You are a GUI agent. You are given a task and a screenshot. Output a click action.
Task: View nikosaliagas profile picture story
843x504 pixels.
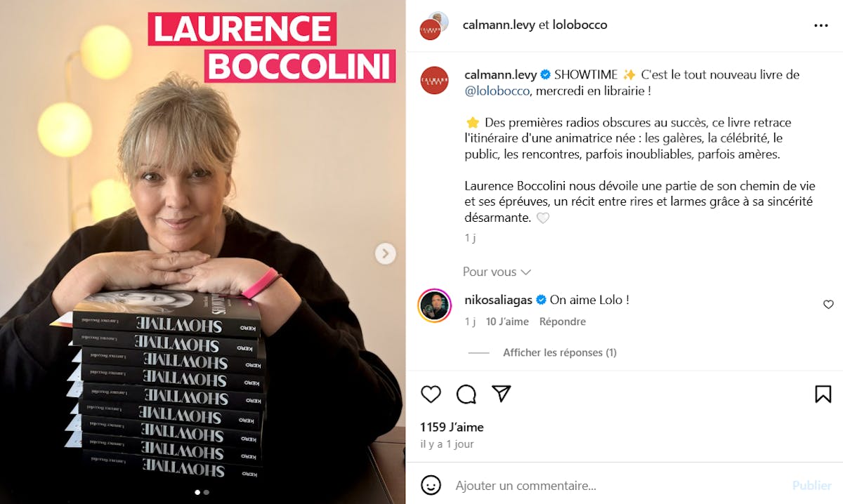tap(434, 305)
